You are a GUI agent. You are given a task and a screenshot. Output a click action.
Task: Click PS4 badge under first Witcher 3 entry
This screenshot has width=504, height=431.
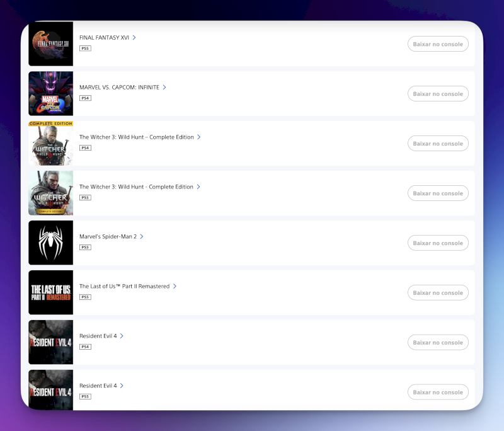85,148
